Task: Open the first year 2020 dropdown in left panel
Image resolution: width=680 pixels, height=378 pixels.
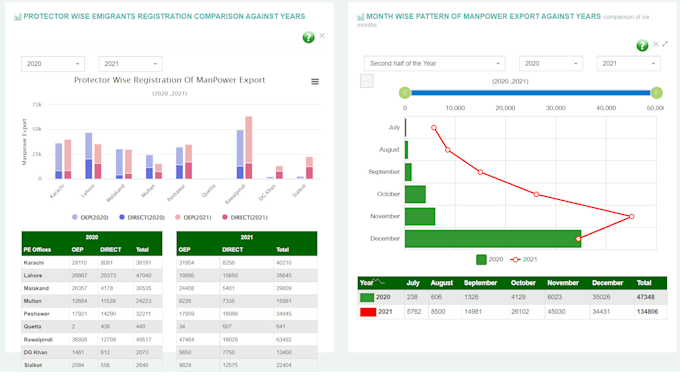Action: pyautogui.click(x=53, y=64)
